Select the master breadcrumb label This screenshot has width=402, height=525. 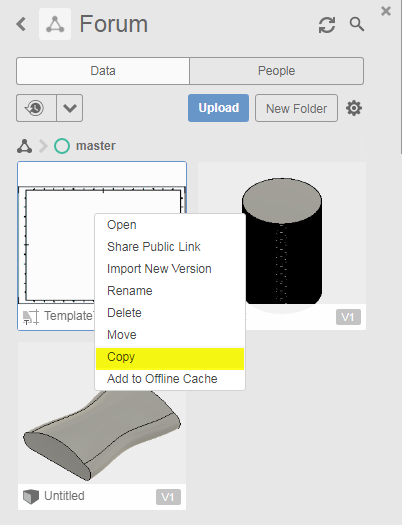click(96, 146)
